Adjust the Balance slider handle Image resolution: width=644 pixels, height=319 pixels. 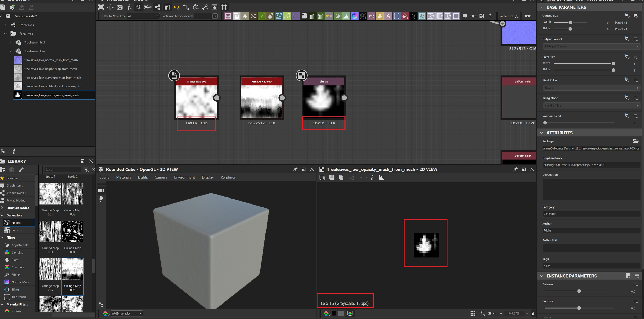[x=579, y=291]
